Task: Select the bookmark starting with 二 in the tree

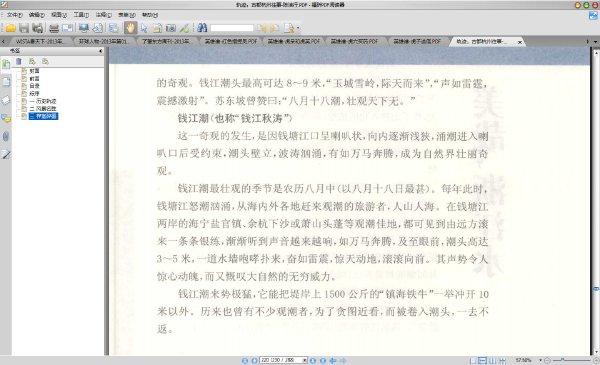Action: tap(43, 109)
